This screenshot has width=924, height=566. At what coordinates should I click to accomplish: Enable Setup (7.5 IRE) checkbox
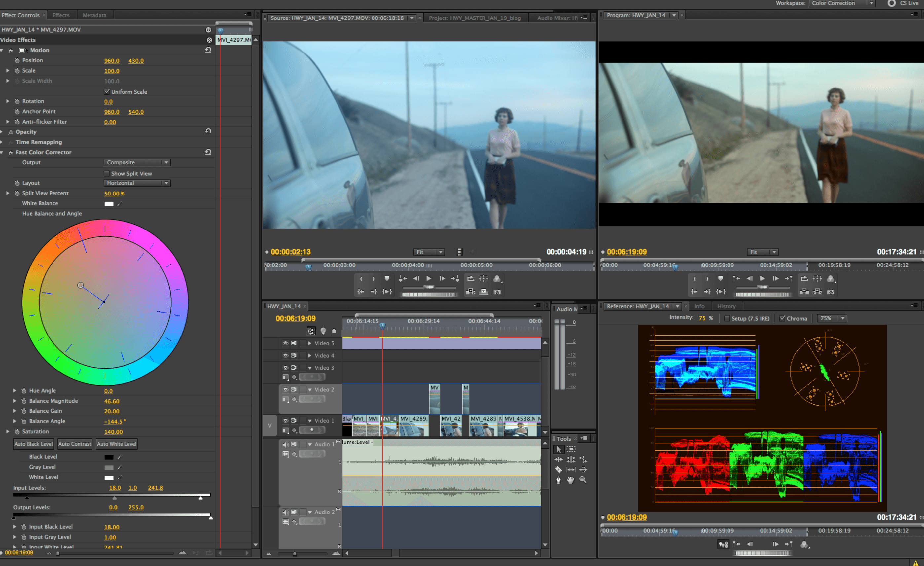(x=727, y=318)
